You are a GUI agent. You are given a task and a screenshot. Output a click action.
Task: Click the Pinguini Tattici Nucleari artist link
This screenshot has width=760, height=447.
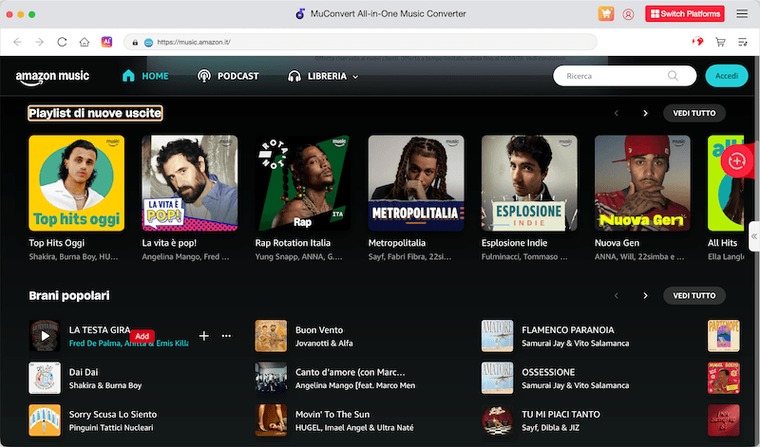tap(111, 428)
